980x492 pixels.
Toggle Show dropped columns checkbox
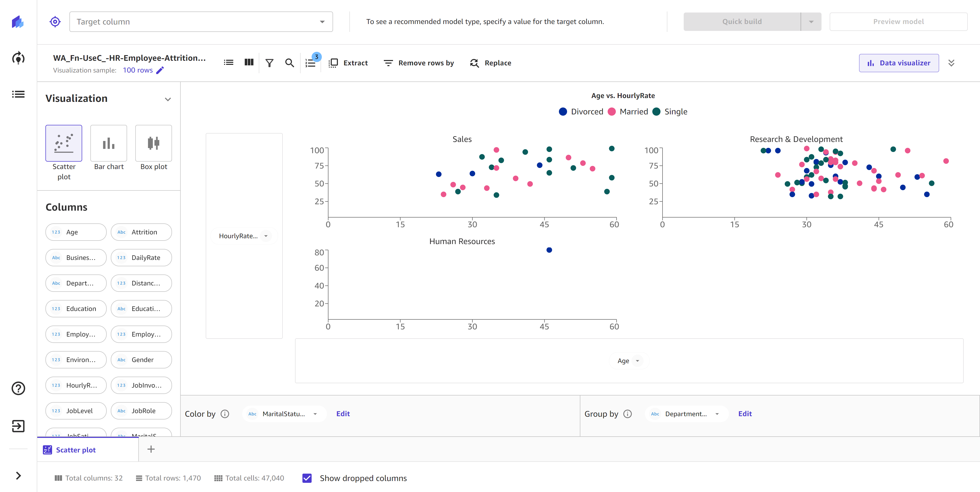308,478
